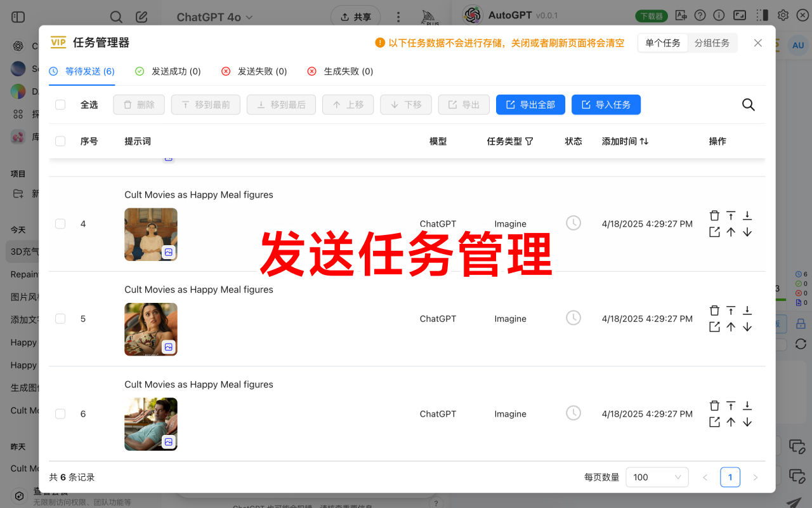Open the search magnifier in the task toolbar

(x=748, y=104)
